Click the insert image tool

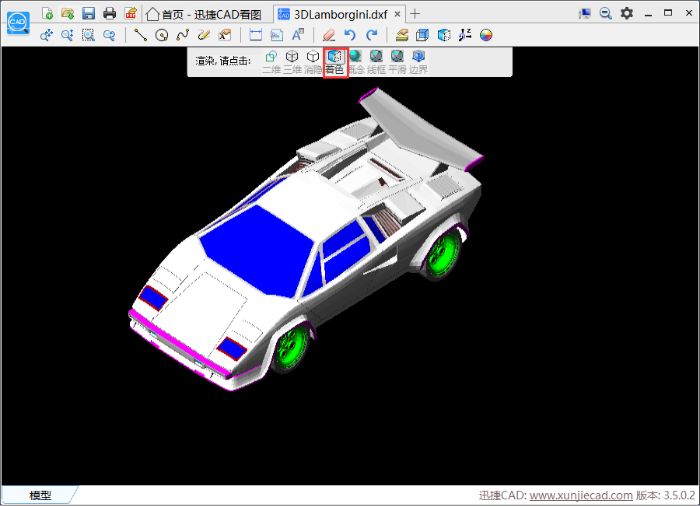[x=277, y=35]
